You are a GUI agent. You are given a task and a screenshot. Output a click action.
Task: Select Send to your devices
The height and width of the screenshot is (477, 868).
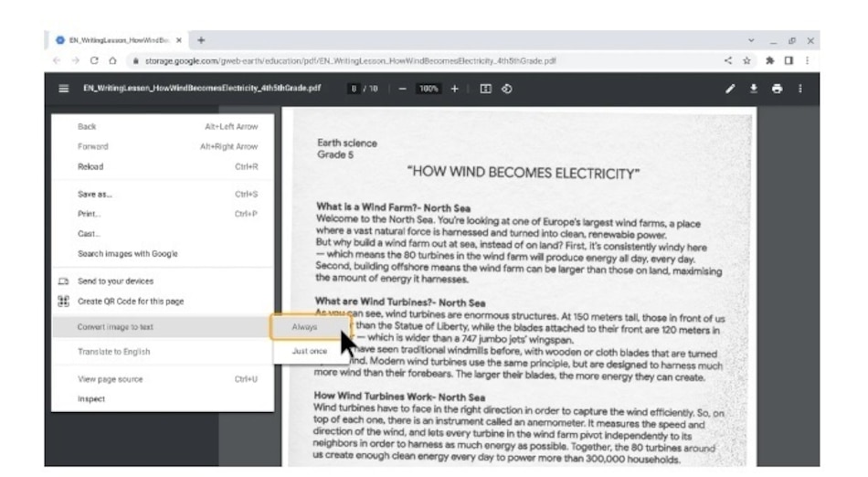(x=163, y=281)
